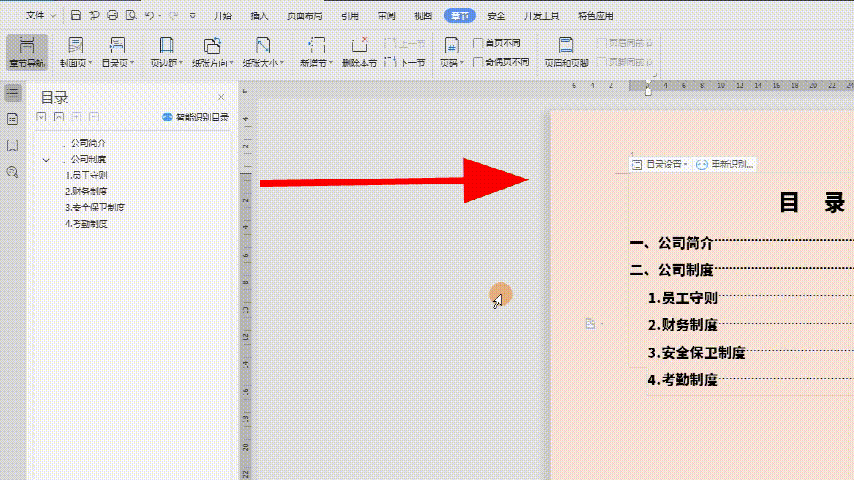The image size is (854, 480).
Task: Select 公司简介 in the outline tree
Action: pyautogui.click(x=88, y=143)
